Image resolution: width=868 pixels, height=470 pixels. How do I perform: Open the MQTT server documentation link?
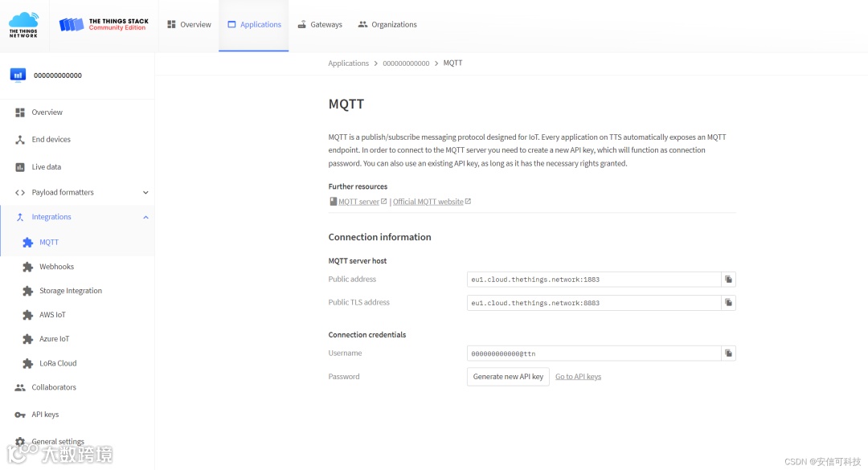click(358, 202)
